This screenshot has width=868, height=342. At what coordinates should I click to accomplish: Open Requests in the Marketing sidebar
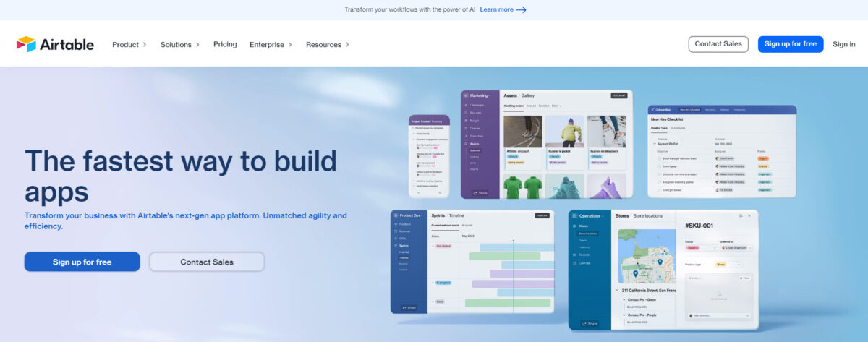point(476,113)
